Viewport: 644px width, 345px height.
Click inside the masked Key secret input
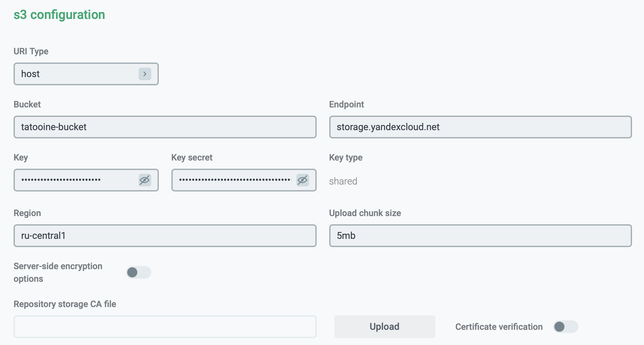coord(234,180)
